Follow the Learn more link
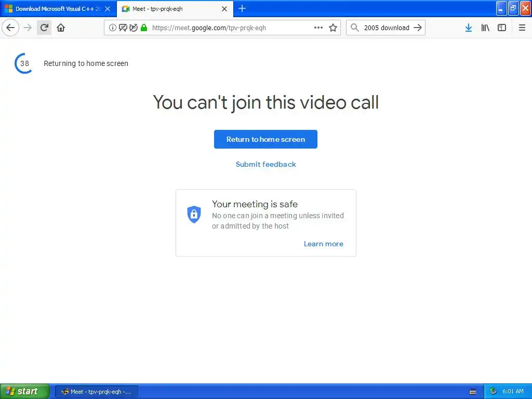532x399 pixels. coord(323,244)
